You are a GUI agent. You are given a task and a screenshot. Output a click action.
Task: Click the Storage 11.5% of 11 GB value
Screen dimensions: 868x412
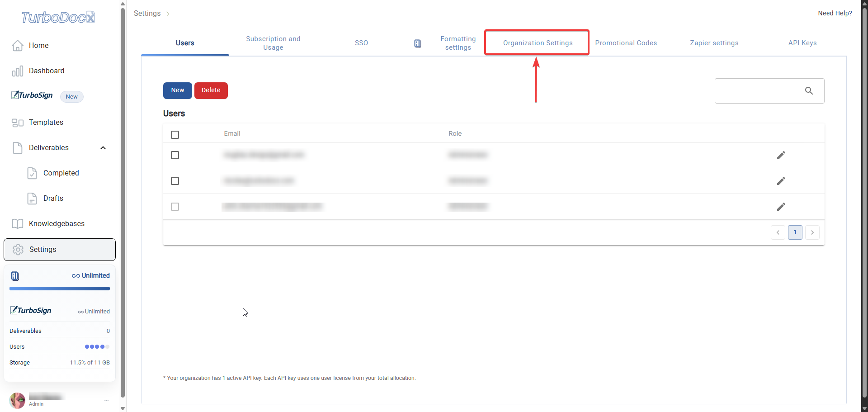coord(90,363)
